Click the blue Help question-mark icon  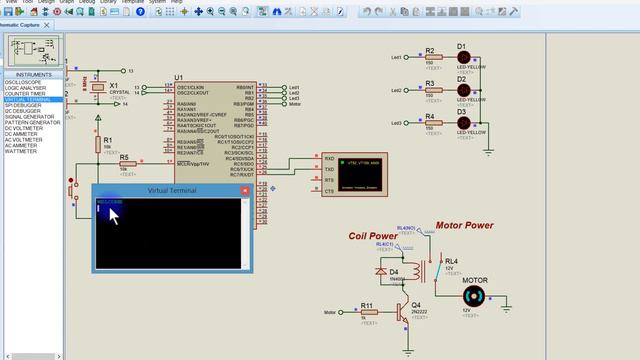click(x=140, y=12)
